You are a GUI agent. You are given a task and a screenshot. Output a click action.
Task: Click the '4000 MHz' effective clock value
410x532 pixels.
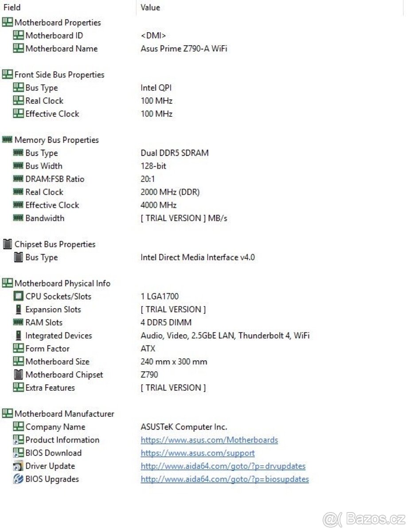click(159, 205)
